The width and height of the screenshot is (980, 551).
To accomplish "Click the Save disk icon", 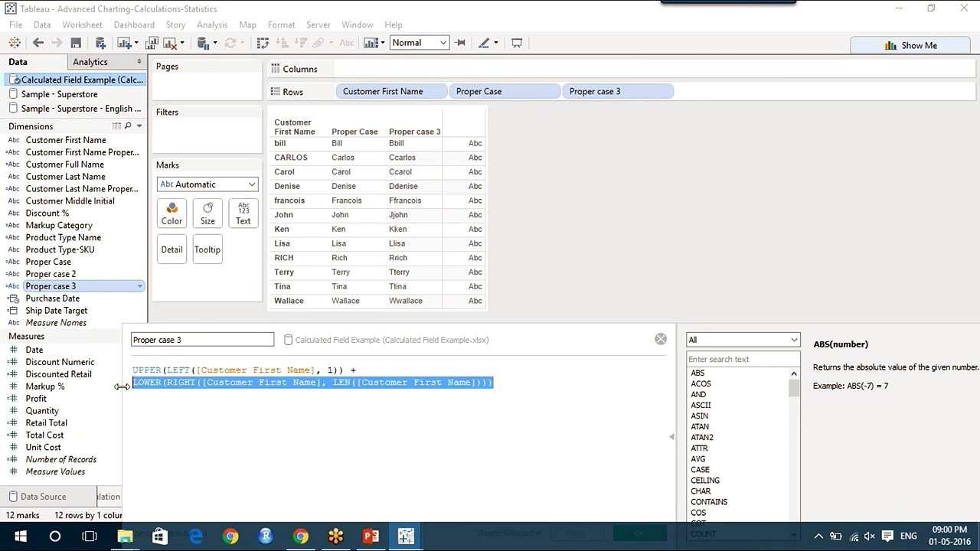I will click(76, 43).
